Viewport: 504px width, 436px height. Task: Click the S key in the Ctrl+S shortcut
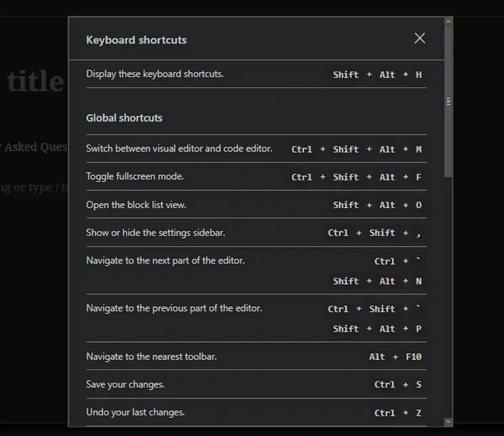click(x=418, y=385)
